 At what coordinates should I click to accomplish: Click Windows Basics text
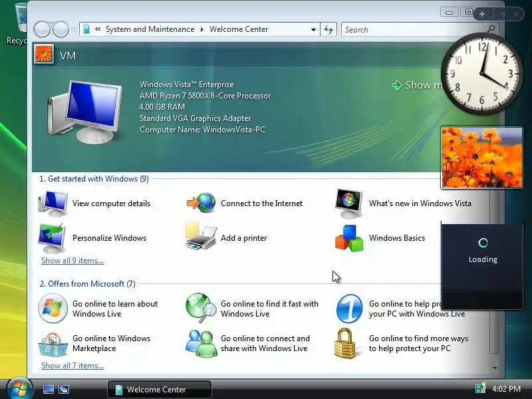(397, 238)
